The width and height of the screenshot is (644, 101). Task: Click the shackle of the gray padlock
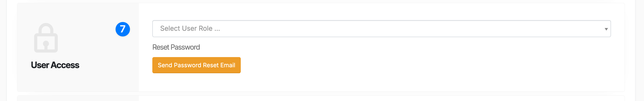pos(46,27)
